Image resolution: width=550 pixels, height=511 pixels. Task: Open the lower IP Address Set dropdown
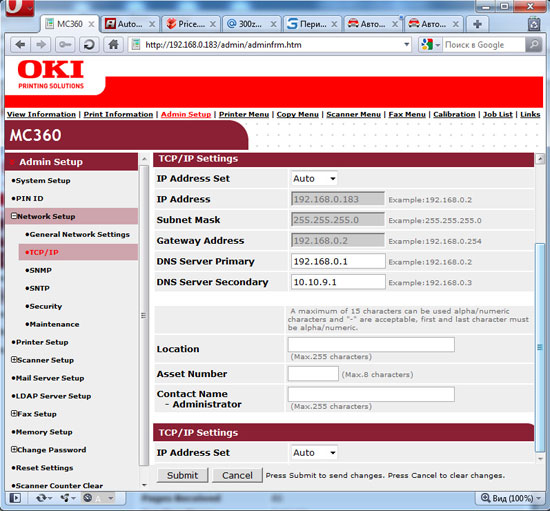point(314,453)
